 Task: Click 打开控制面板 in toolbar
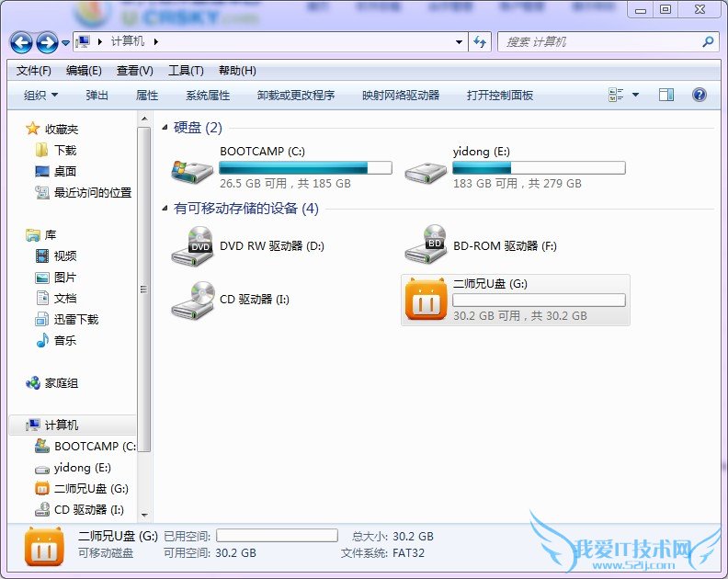click(x=500, y=96)
